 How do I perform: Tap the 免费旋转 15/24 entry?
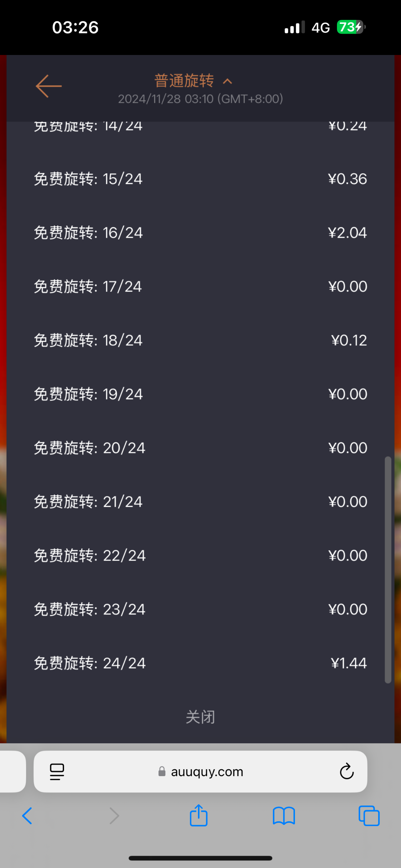point(88,179)
